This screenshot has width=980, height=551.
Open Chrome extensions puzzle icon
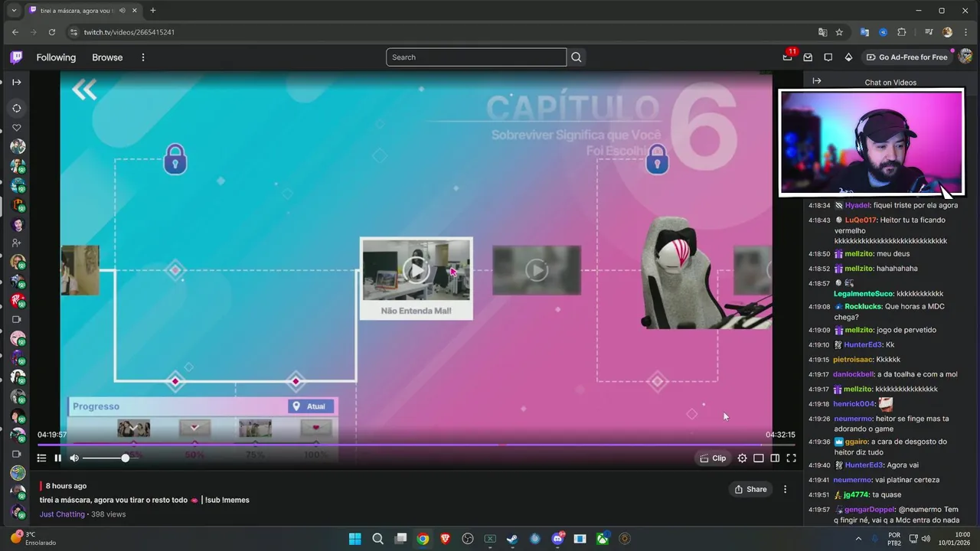click(x=901, y=32)
